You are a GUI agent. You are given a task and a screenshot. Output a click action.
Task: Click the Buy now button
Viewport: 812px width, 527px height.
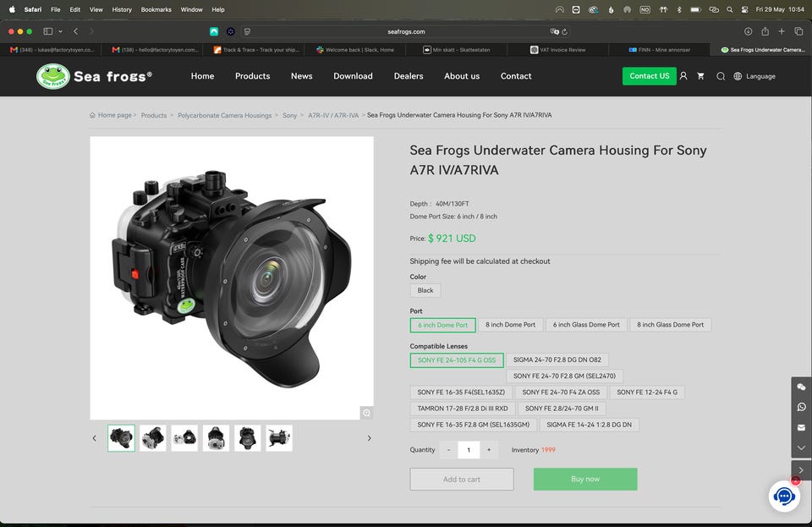pyautogui.click(x=585, y=480)
